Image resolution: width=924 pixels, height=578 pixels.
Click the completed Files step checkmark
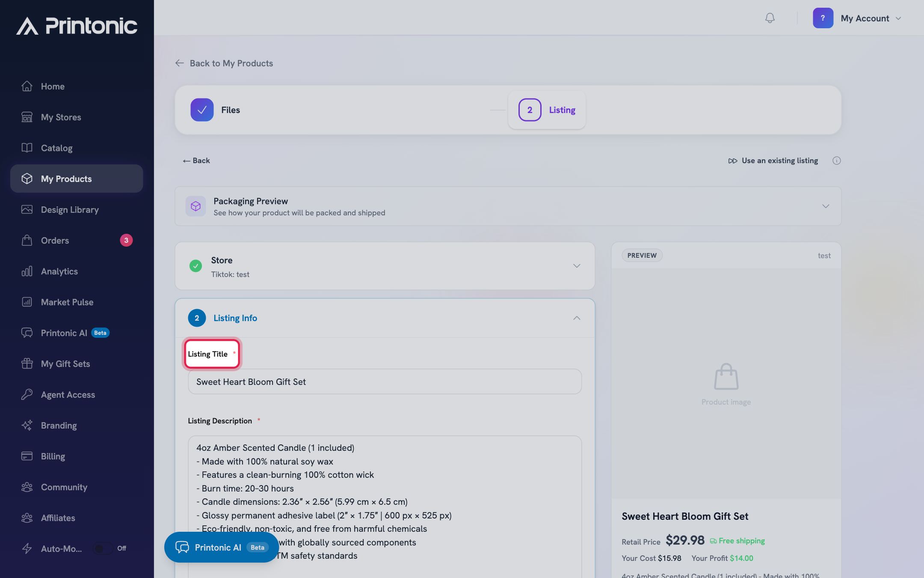click(x=202, y=110)
